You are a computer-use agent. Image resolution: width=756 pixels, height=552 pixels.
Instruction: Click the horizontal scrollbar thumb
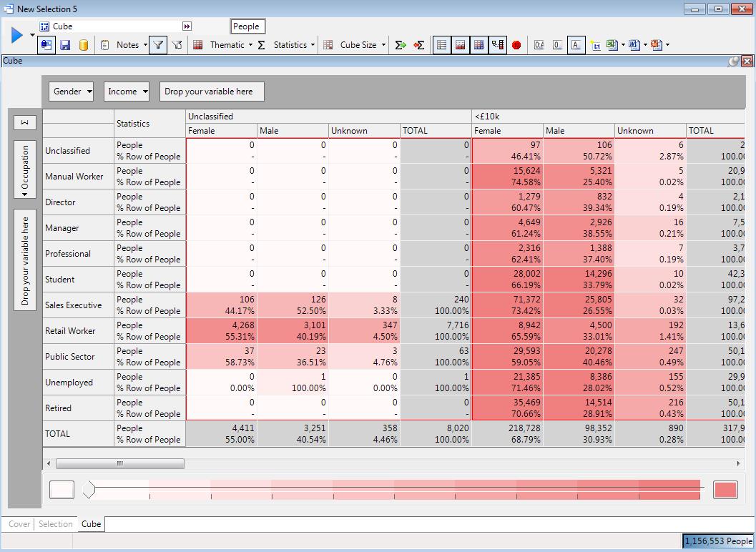(x=120, y=463)
